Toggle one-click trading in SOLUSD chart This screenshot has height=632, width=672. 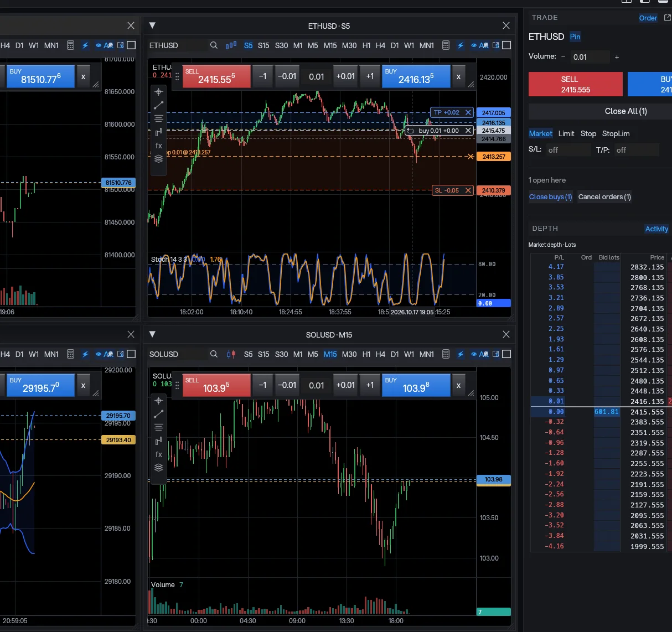click(461, 354)
